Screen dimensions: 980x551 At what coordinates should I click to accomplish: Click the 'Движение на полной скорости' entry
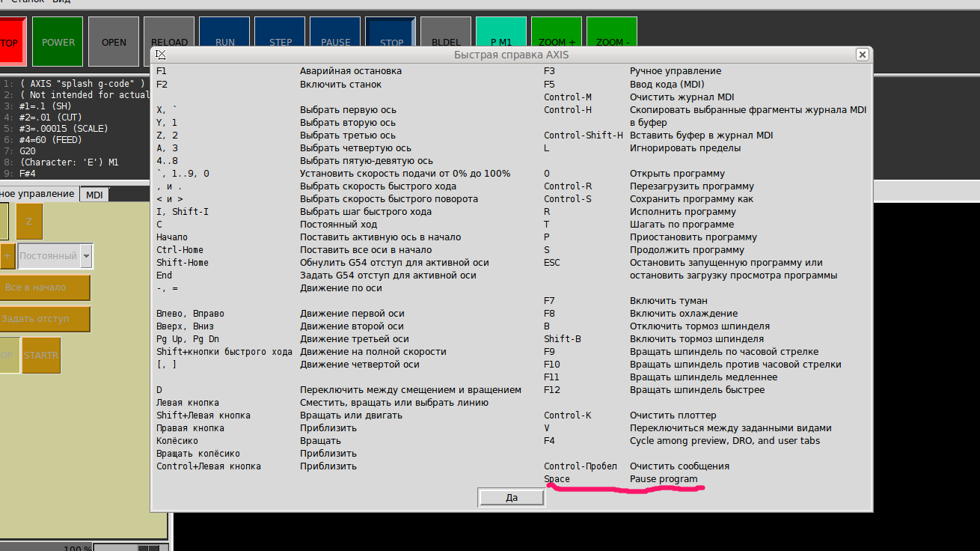373,352
